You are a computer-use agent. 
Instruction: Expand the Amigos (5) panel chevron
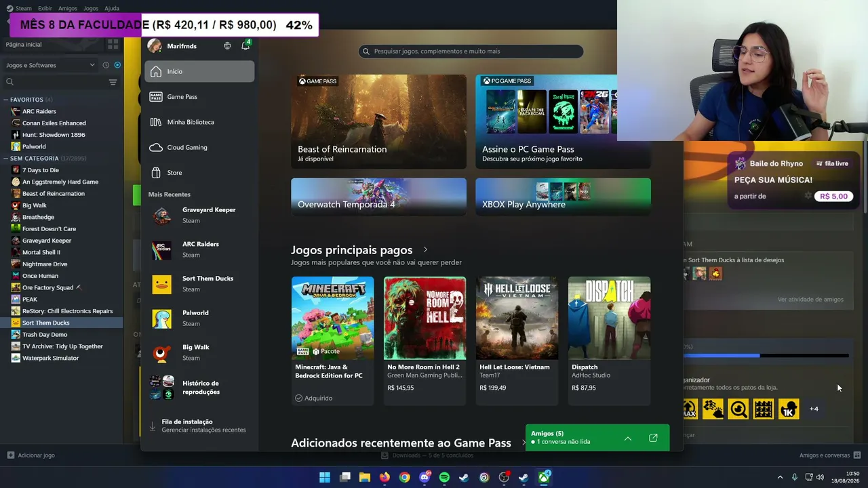[628, 438]
